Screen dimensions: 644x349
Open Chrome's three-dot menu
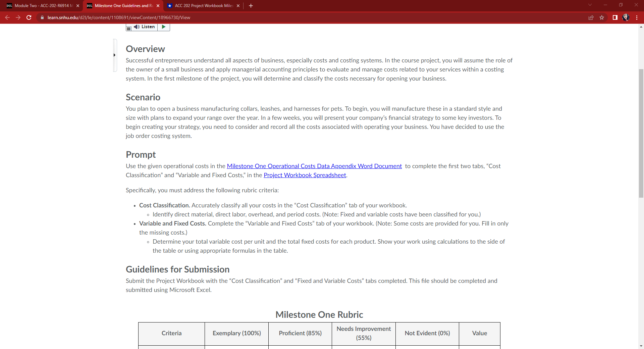point(637,17)
